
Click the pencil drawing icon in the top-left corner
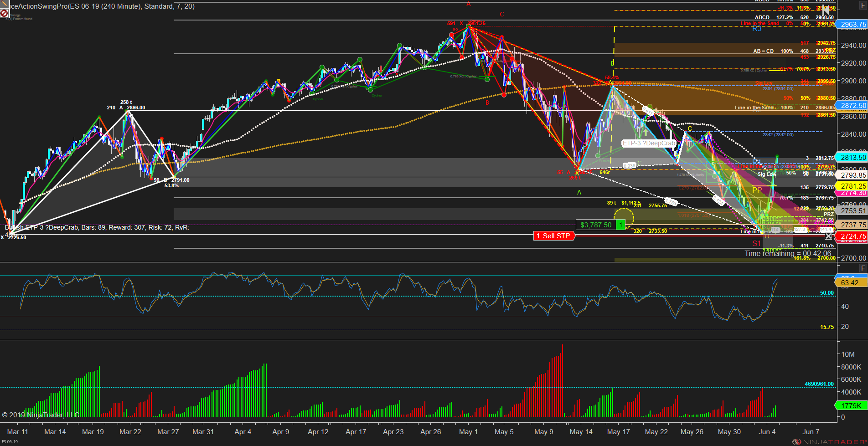[x=4, y=5]
